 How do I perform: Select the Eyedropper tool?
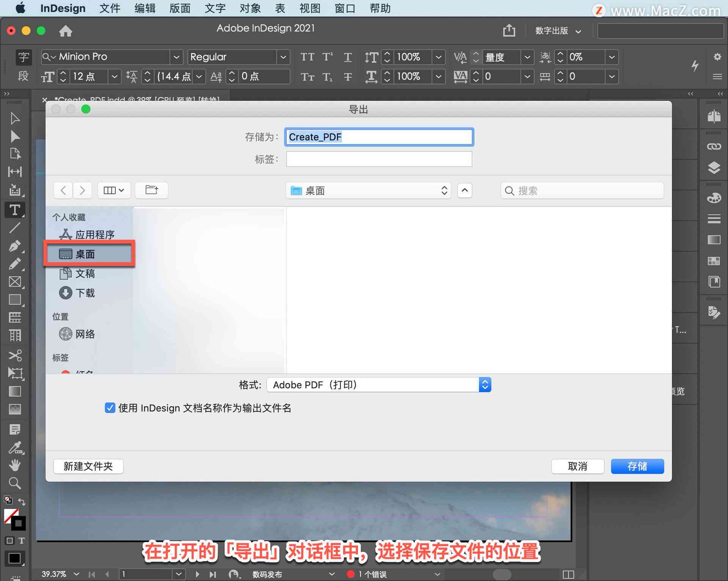coord(16,448)
